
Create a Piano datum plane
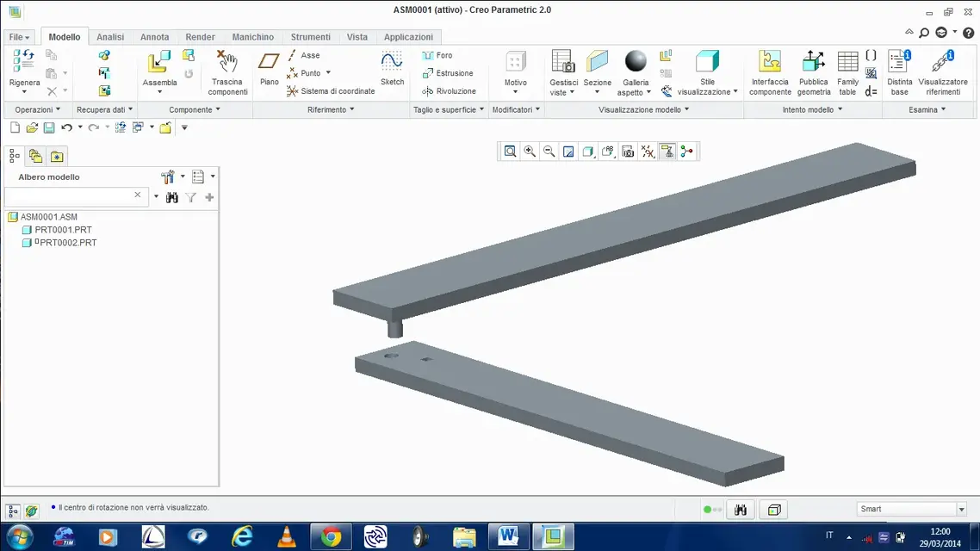(270, 69)
